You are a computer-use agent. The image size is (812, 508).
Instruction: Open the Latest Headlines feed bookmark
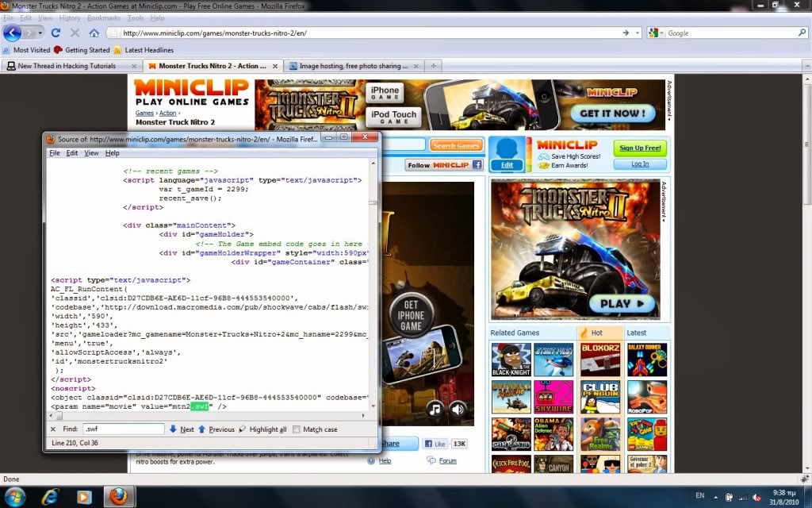pyautogui.click(x=144, y=50)
